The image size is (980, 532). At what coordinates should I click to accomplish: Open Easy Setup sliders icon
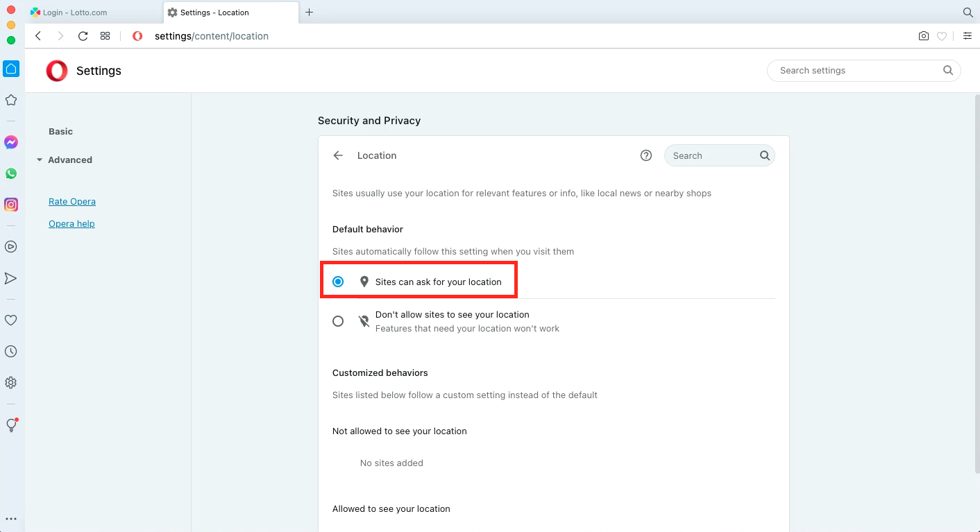pyautogui.click(x=967, y=36)
